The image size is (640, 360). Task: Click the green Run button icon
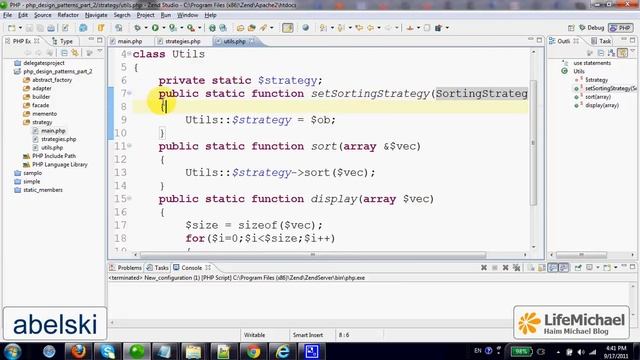[x=155, y=28]
